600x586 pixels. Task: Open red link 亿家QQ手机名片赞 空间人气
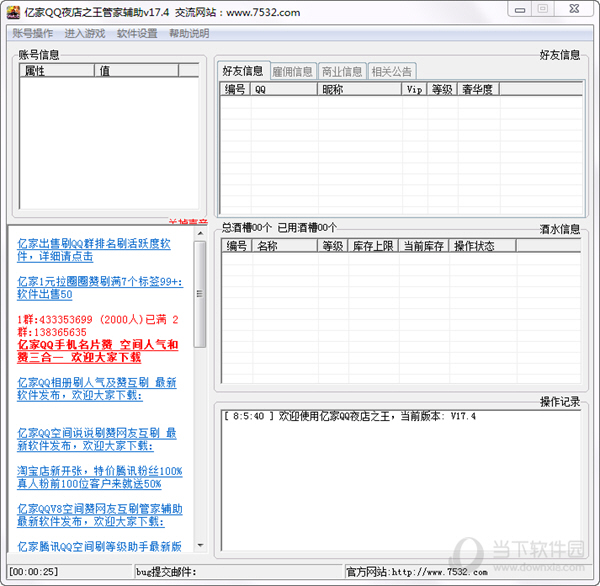(x=98, y=351)
